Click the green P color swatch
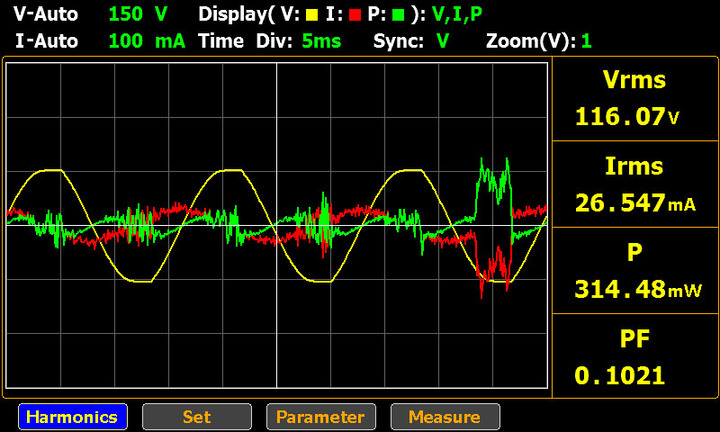Image resolution: width=720 pixels, height=432 pixels. pos(398,16)
